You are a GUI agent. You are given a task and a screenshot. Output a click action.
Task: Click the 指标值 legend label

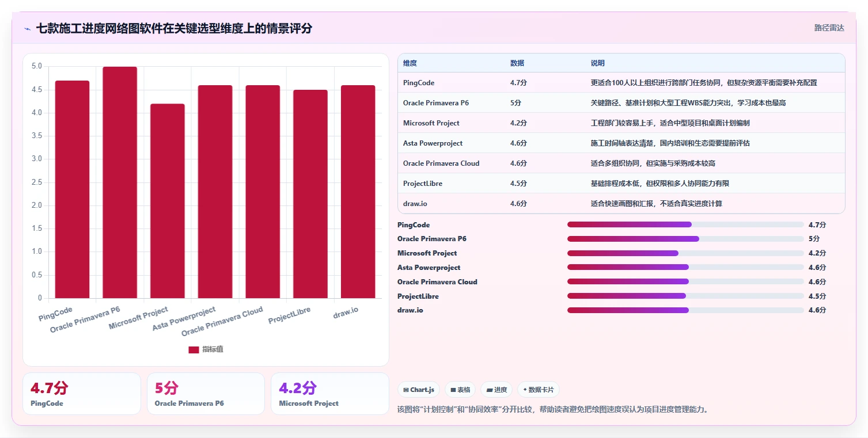tap(213, 350)
